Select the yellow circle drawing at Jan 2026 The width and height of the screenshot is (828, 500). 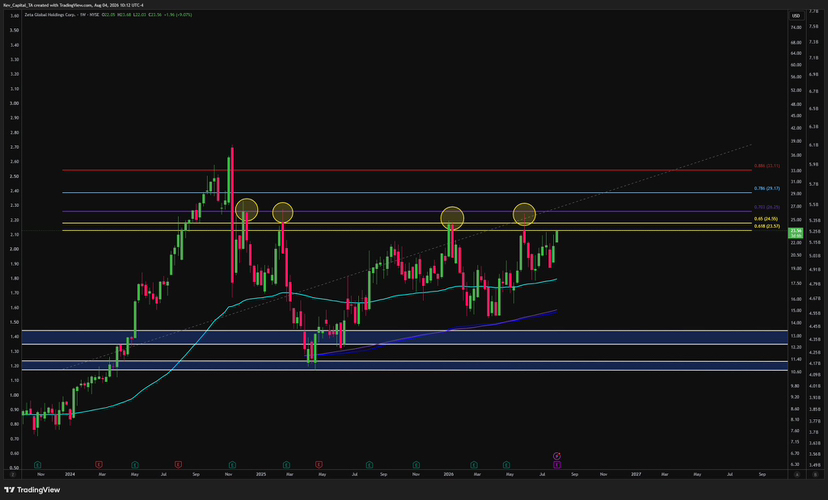[452, 218]
